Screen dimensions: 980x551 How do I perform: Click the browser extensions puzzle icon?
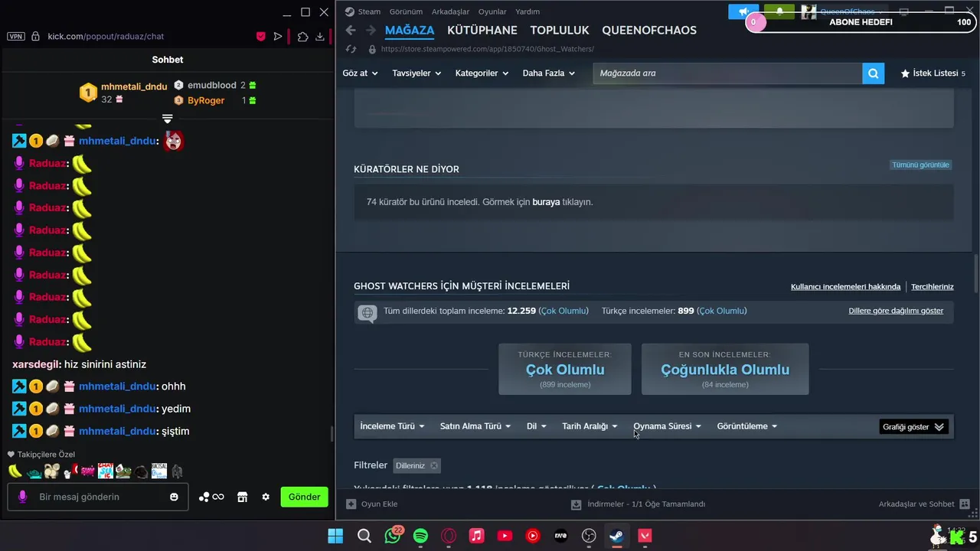(302, 36)
